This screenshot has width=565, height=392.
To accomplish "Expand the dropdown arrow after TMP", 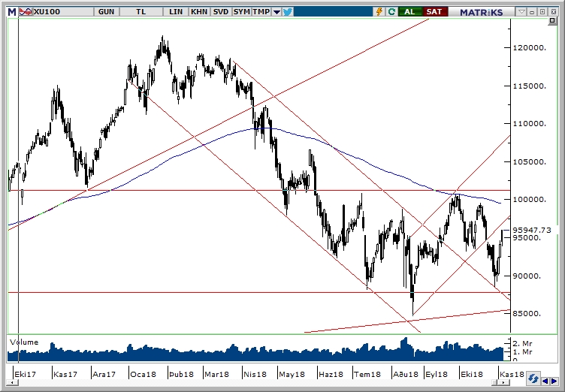I will [276, 12].
